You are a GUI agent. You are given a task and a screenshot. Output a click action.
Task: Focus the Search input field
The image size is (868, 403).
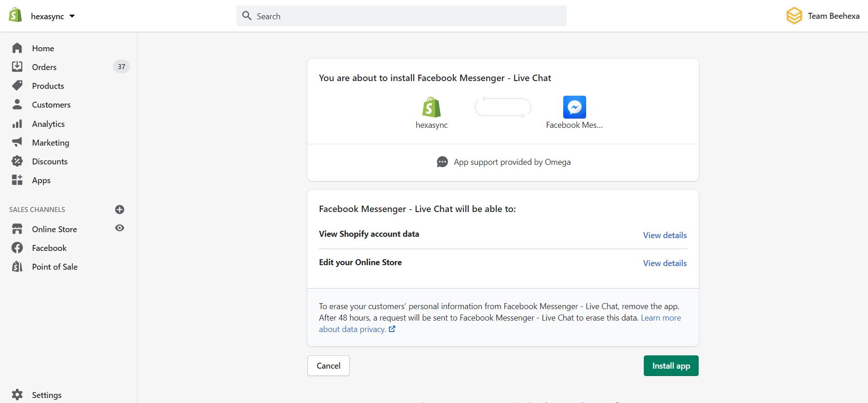[401, 16]
